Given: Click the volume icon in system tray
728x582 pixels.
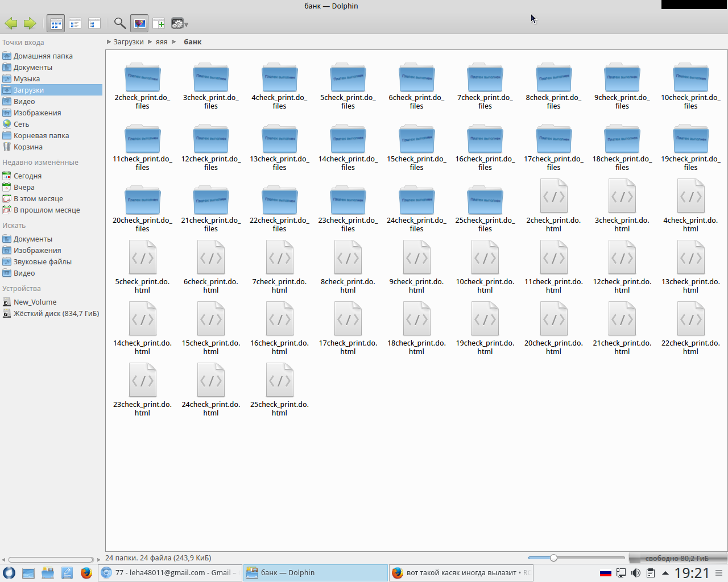Looking at the screenshot, I should point(636,573).
